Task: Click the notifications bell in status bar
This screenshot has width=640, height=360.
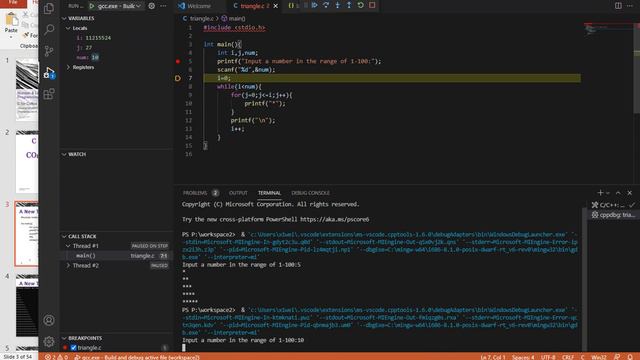Action: click(630, 357)
